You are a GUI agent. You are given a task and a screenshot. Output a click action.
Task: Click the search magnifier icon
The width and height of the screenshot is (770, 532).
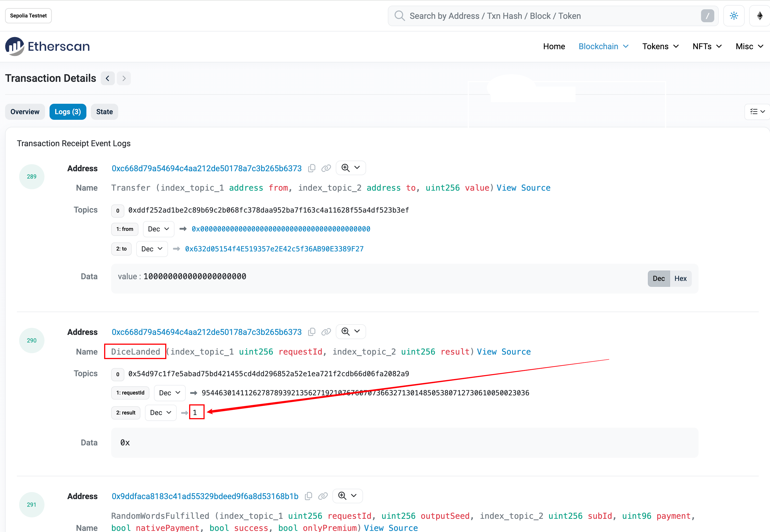(399, 16)
